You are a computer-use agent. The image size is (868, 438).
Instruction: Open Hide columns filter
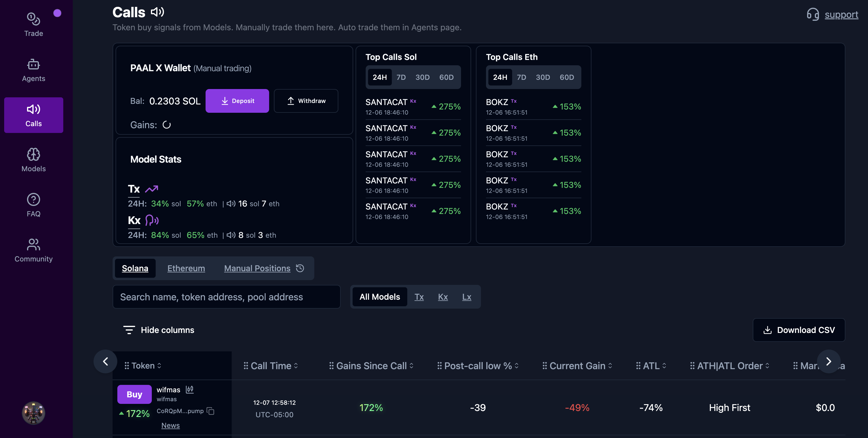coord(159,330)
